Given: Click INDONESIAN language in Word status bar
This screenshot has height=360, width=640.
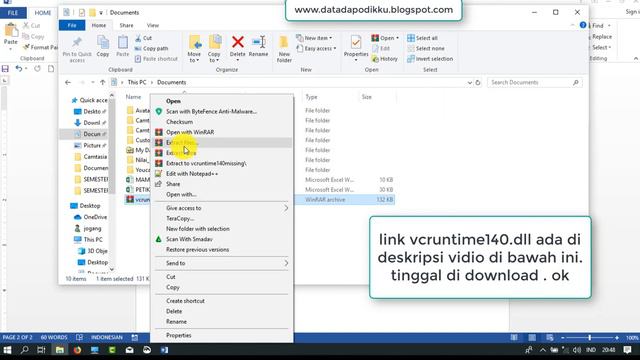Looking at the screenshot, I should pos(107,338).
